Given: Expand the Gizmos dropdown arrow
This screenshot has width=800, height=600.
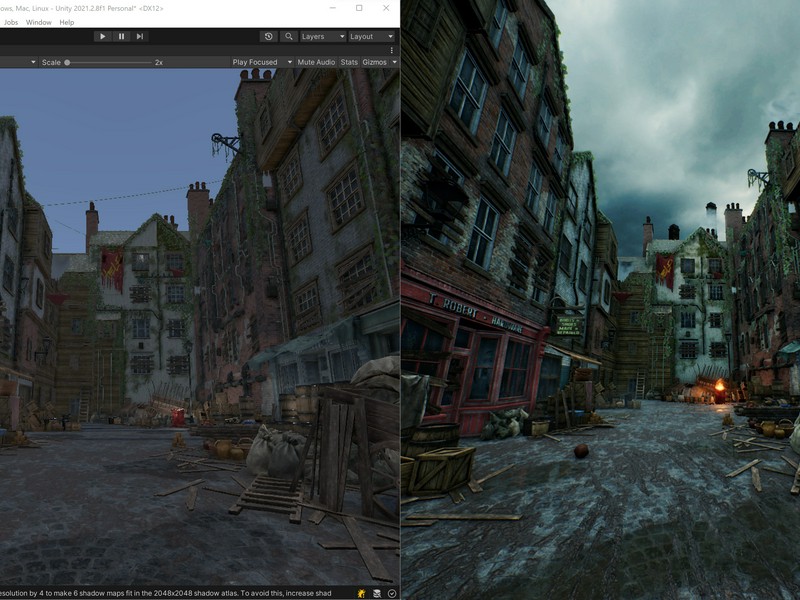Looking at the screenshot, I should click(x=394, y=62).
